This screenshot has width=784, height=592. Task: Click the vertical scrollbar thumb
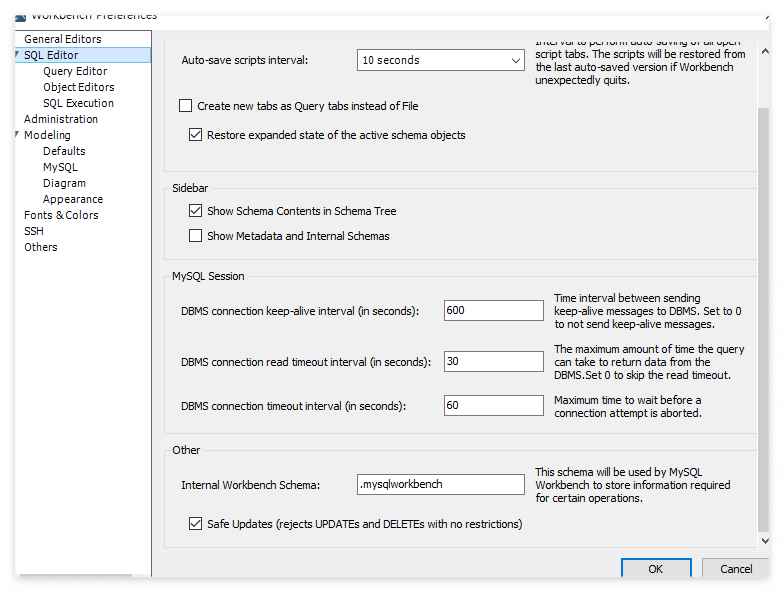coord(764,320)
